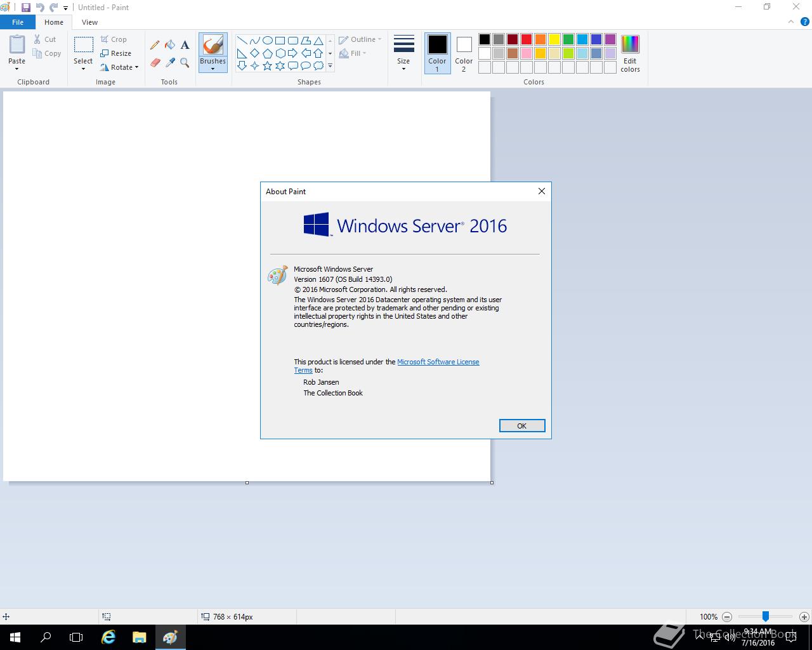Switch to the View tab
812x650 pixels.
tap(89, 22)
